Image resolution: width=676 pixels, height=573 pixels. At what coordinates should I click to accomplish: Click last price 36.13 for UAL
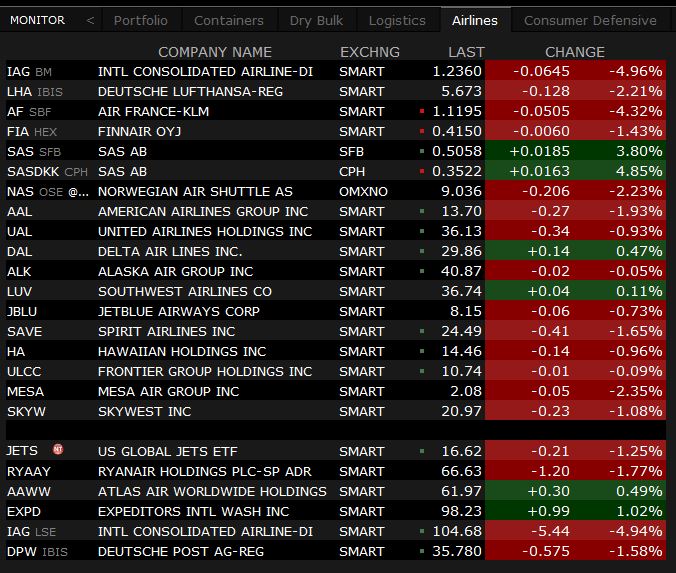461,232
